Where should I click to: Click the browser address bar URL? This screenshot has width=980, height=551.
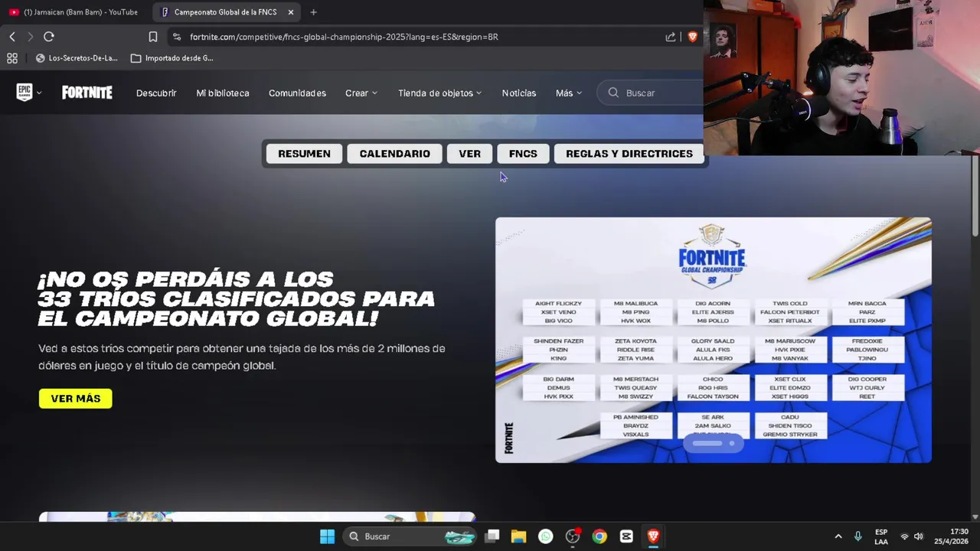[344, 37]
